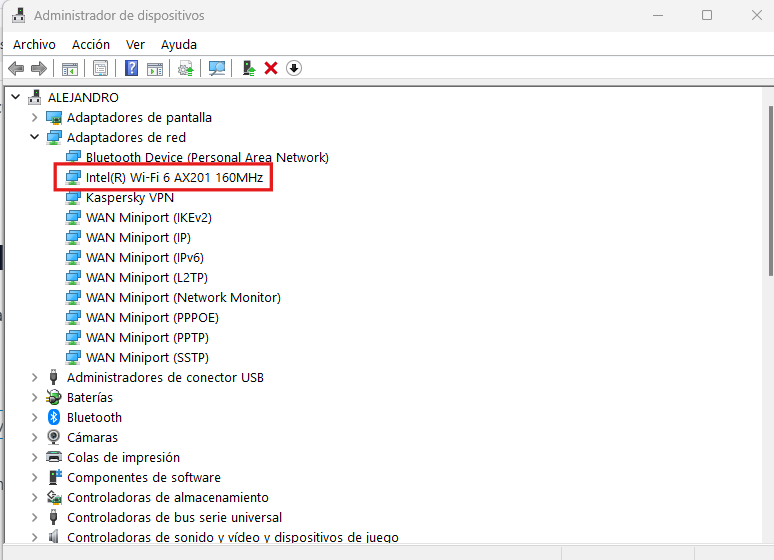Click the Bluetooth category icon
The image size is (774, 560).
click(x=54, y=417)
